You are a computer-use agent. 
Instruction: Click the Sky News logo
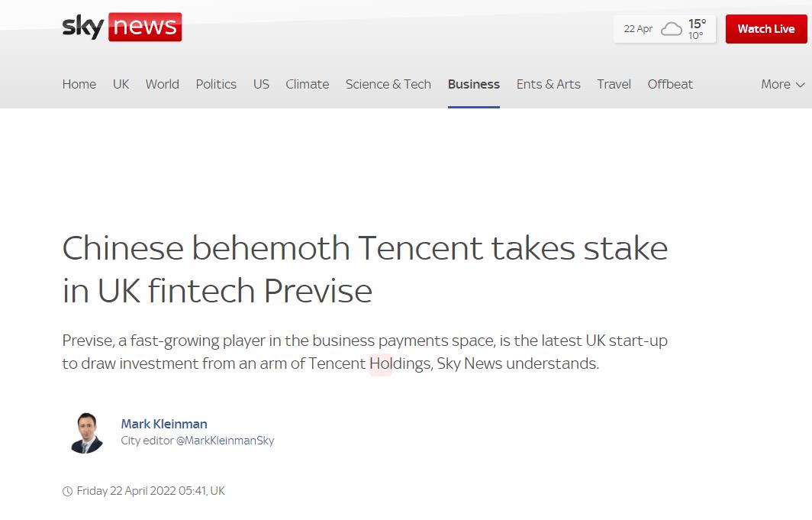point(121,27)
